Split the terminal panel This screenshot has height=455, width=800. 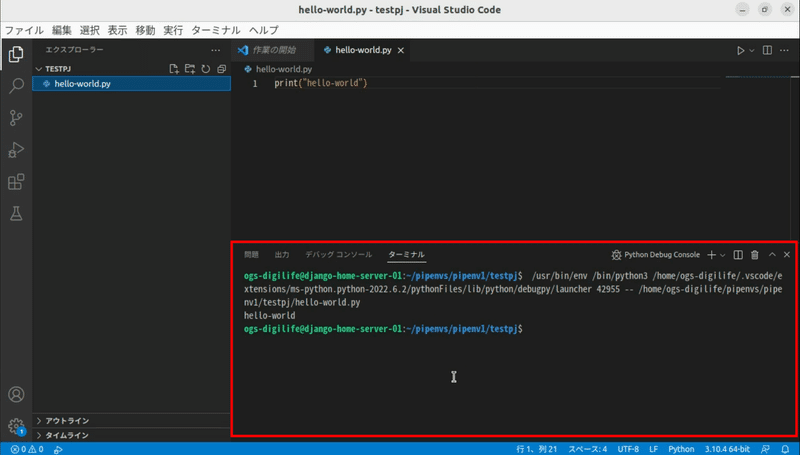pos(738,255)
